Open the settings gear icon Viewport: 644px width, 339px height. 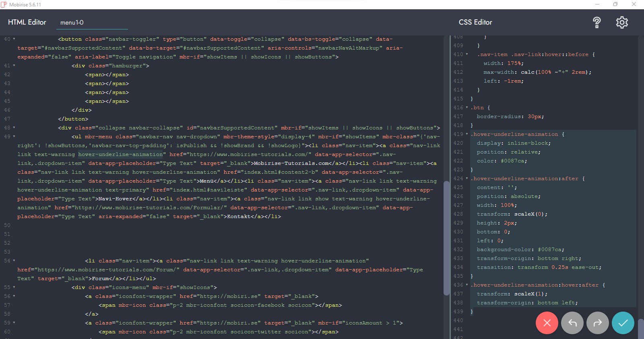click(621, 23)
